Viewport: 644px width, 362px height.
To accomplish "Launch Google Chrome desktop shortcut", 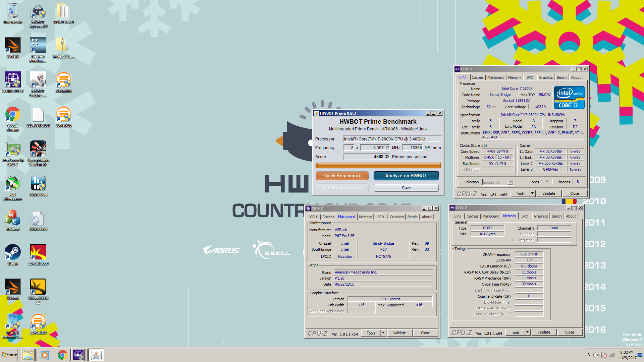I will 12,119.
